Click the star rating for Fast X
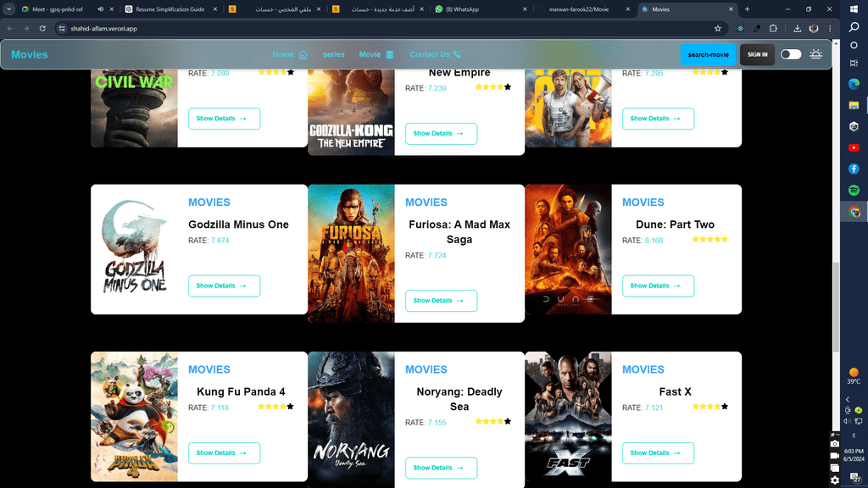Image resolution: width=868 pixels, height=488 pixels. point(710,407)
